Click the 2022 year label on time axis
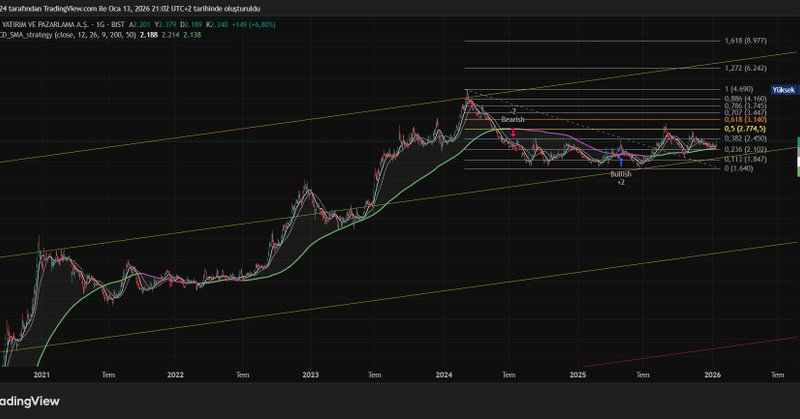 click(x=176, y=375)
